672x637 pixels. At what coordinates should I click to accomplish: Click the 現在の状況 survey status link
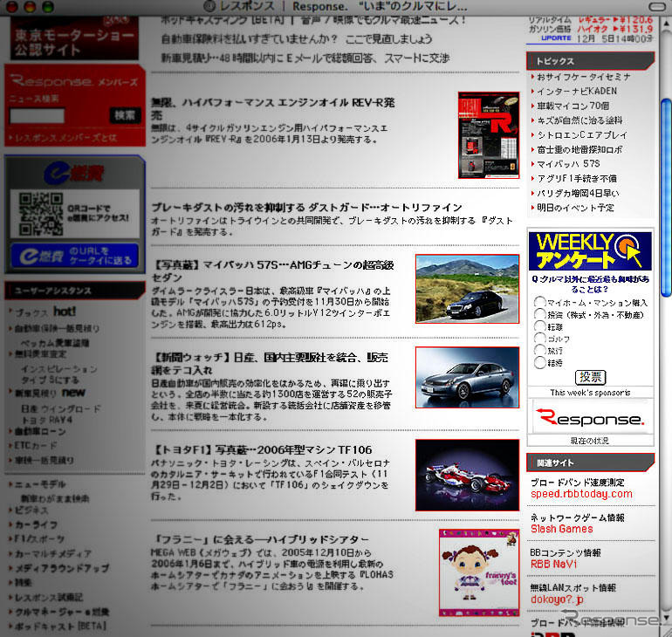[x=590, y=441]
